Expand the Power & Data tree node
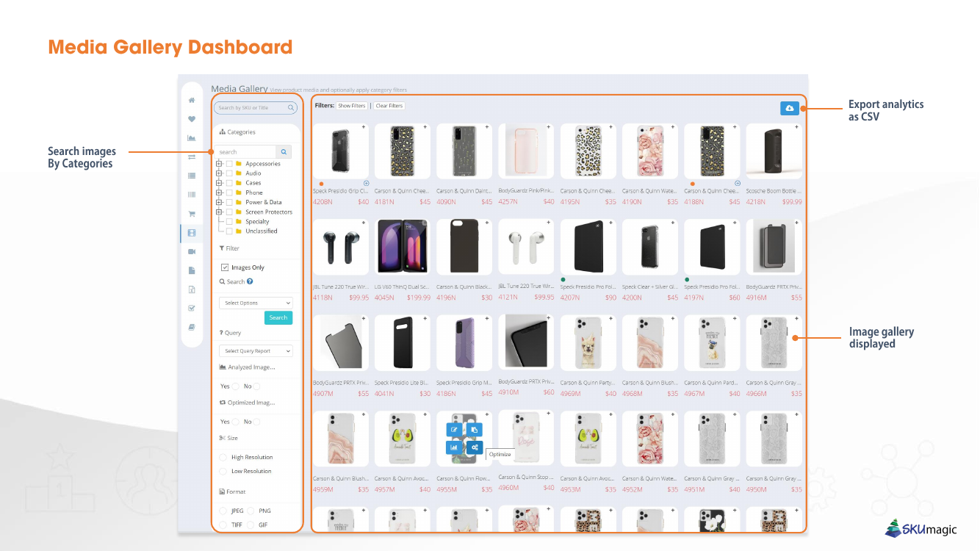This screenshot has height=551, width=980. (x=220, y=202)
